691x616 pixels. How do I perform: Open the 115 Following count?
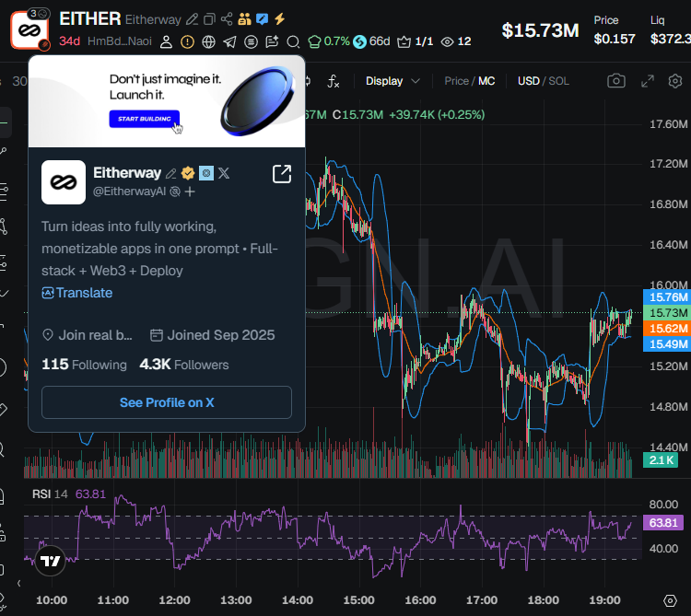pyautogui.click(x=84, y=365)
